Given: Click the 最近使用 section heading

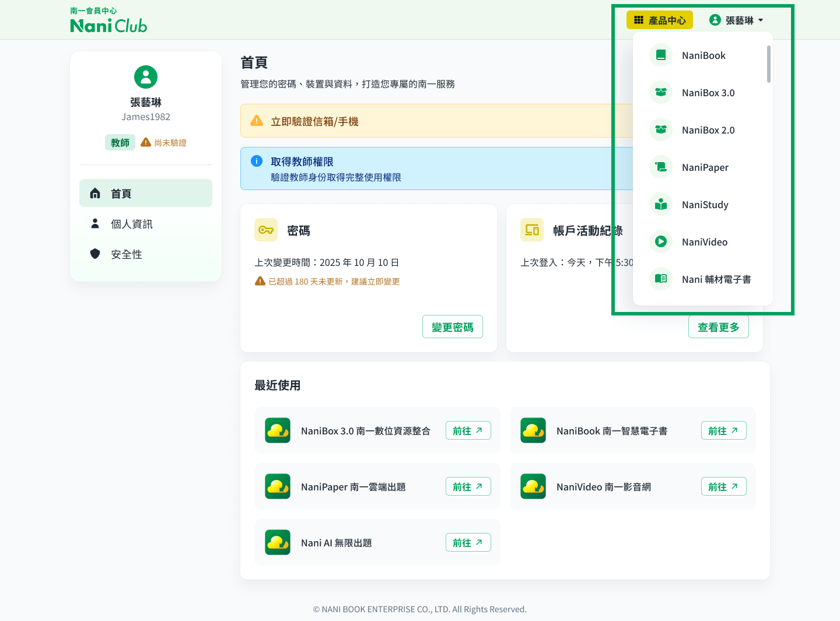Looking at the screenshot, I should [x=278, y=385].
